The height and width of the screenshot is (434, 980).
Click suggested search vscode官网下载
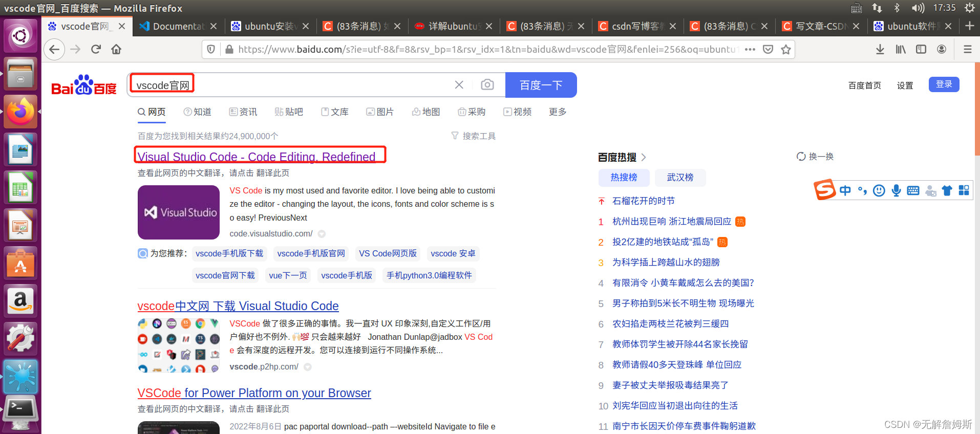tap(225, 275)
